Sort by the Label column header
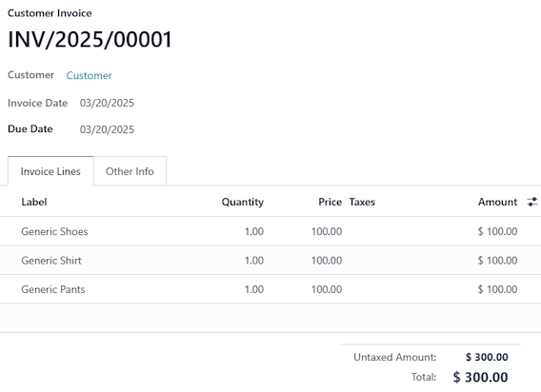541x392 pixels. [x=34, y=202]
